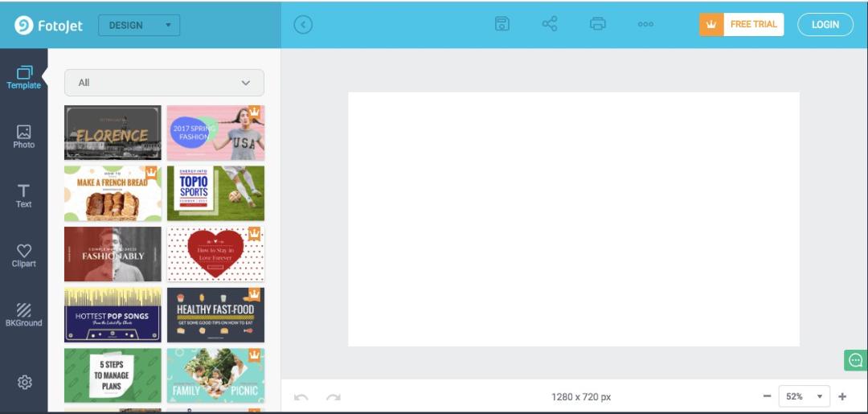Click the save icon in top toolbar
Screen dimensions: 868x414
coord(502,24)
